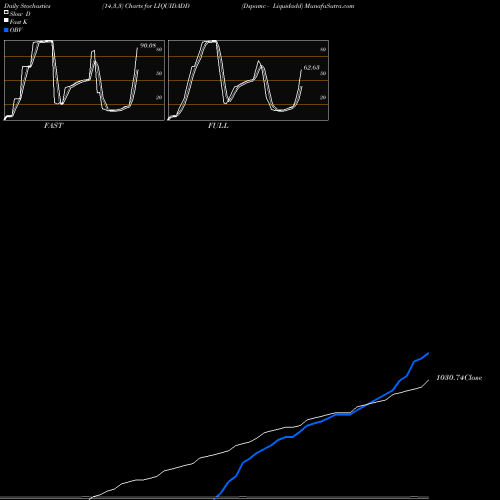Viewport: 500px width, 500px height.
Task: Click the Slow D legend swatch
Action: [6, 13]
